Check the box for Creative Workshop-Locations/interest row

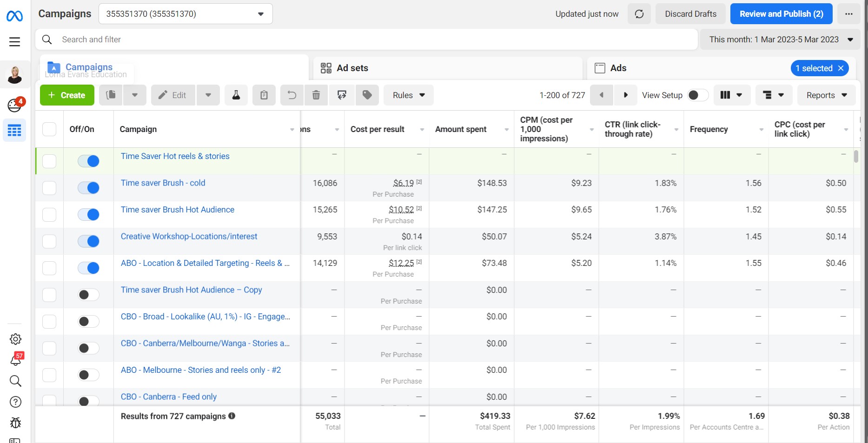coord(49,241)
